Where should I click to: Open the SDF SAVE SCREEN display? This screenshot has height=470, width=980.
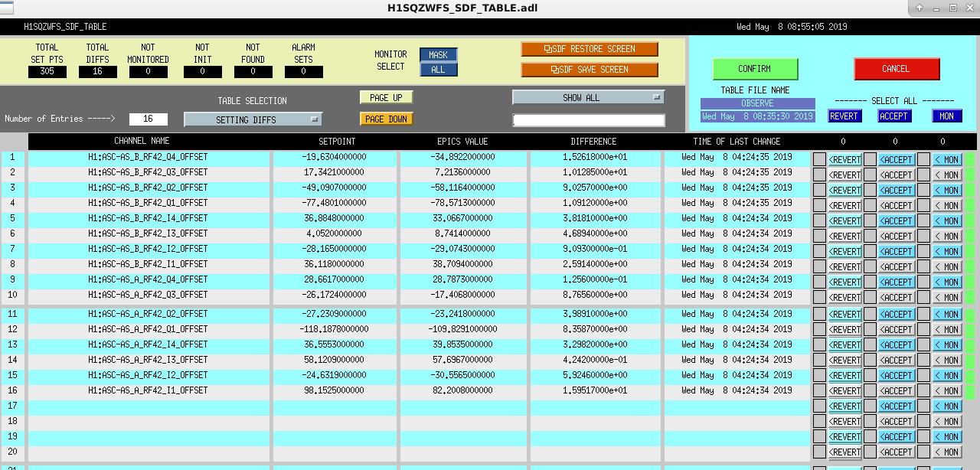[x=590, y=70]
